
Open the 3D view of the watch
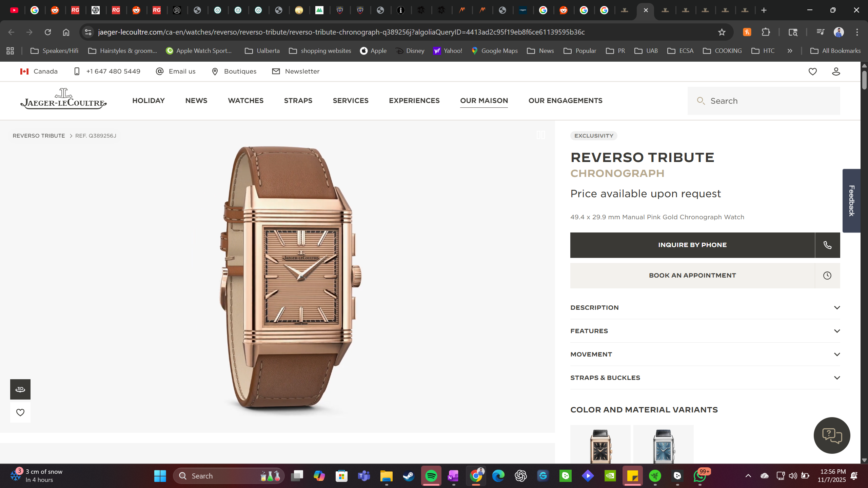20,389
